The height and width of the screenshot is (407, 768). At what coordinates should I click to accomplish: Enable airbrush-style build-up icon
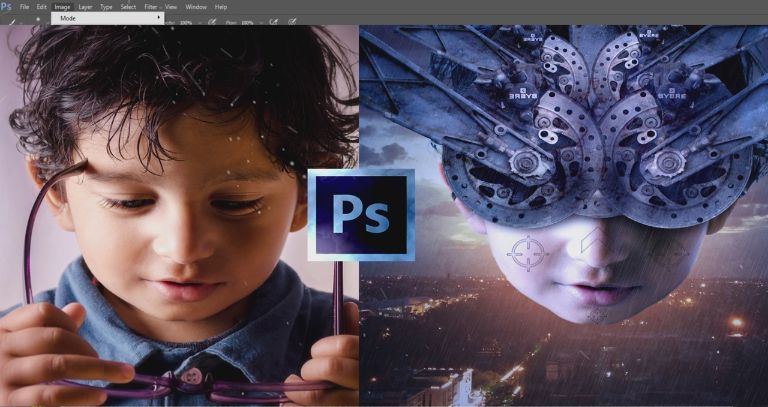[x=274, y=22]
